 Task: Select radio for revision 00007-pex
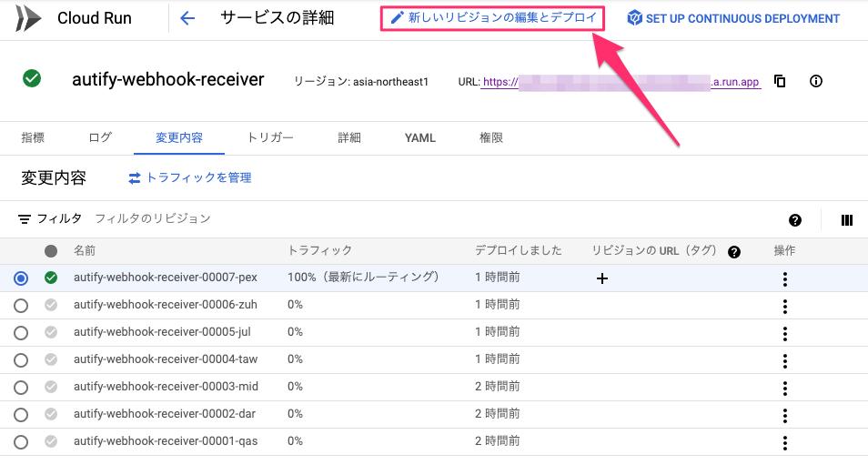point(21,278)
